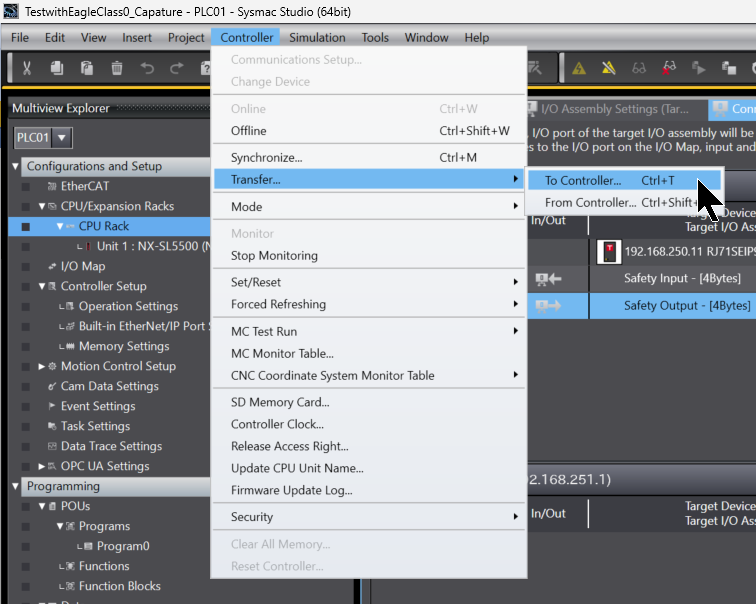Select Built-in EtherNet/IP Port tree item

pyautogui.click(x=144, y=326)
